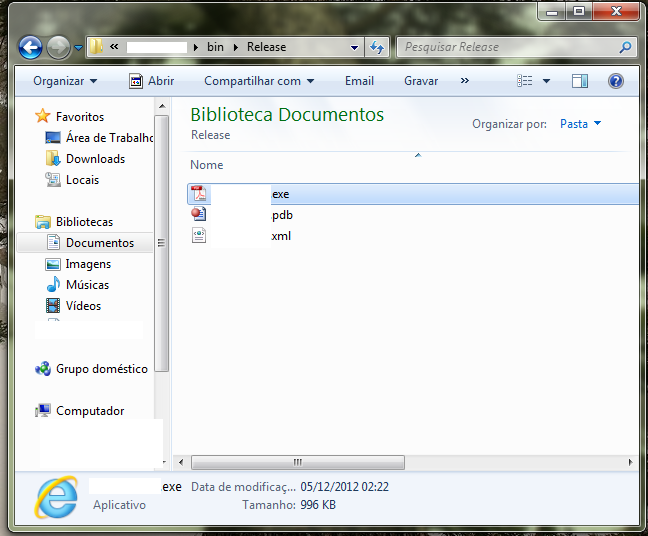
Task: Select Grupo doméstico in navigation pane
Action: point(102,369)
